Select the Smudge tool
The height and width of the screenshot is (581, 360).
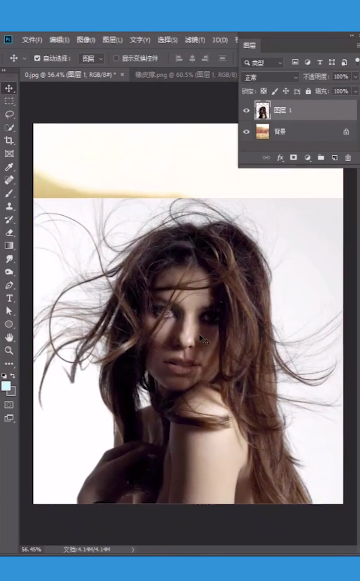(9, 259)
